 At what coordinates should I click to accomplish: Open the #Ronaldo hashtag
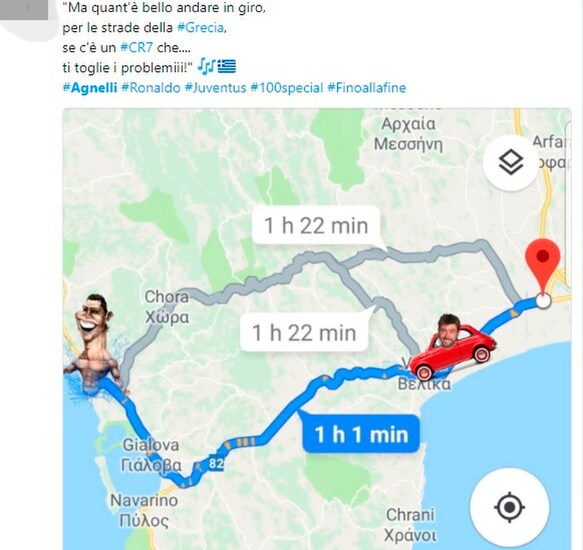[151, 88]
